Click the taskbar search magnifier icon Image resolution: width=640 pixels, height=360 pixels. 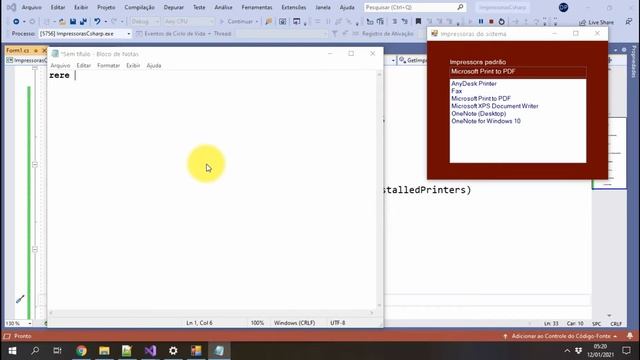pos(35,351)
